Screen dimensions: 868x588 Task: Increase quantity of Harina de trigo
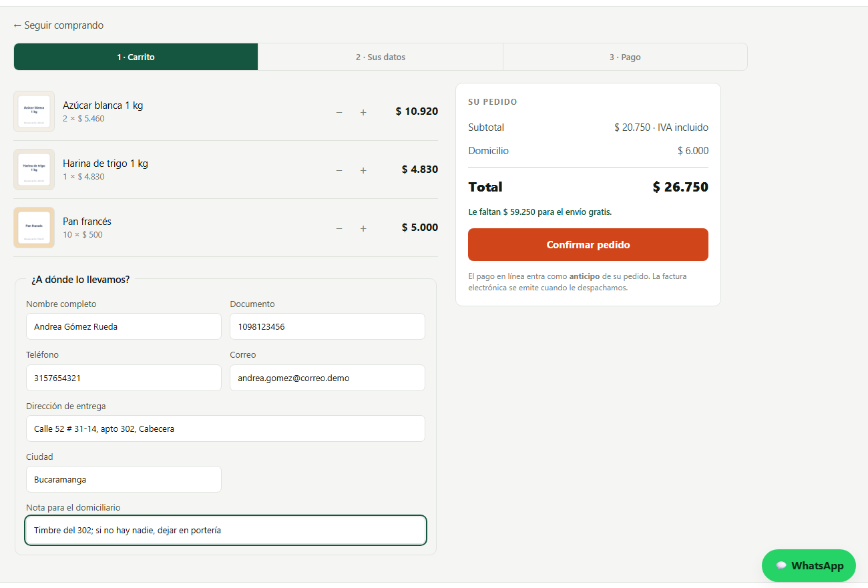[363, 170]
